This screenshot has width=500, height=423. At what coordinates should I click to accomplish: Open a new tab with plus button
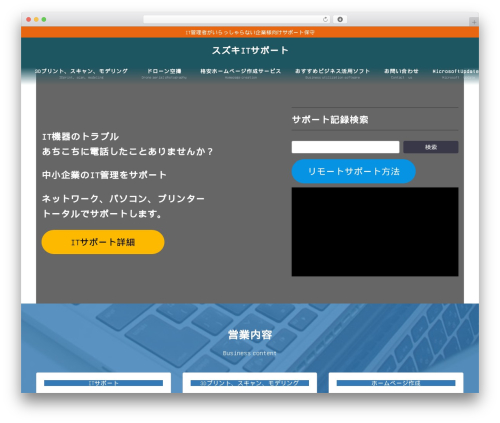pyautogui.click(x=474, y=22)
